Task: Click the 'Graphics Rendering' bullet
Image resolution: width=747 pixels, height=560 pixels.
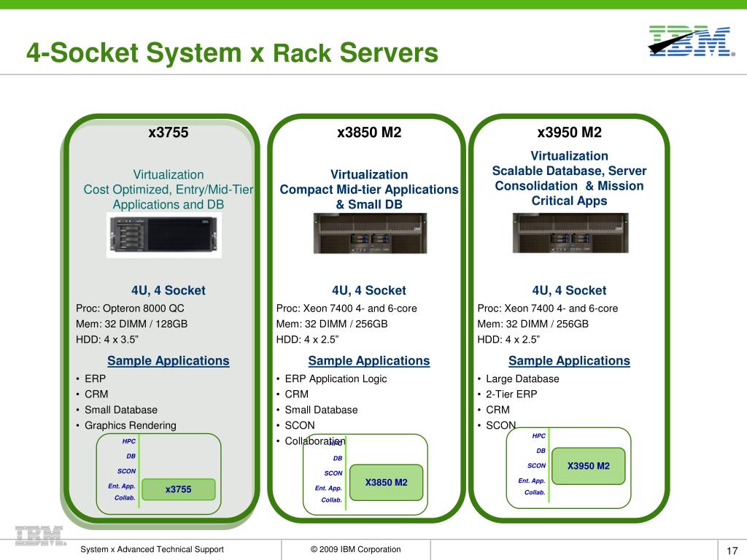Action: click(x=131, y=426)
